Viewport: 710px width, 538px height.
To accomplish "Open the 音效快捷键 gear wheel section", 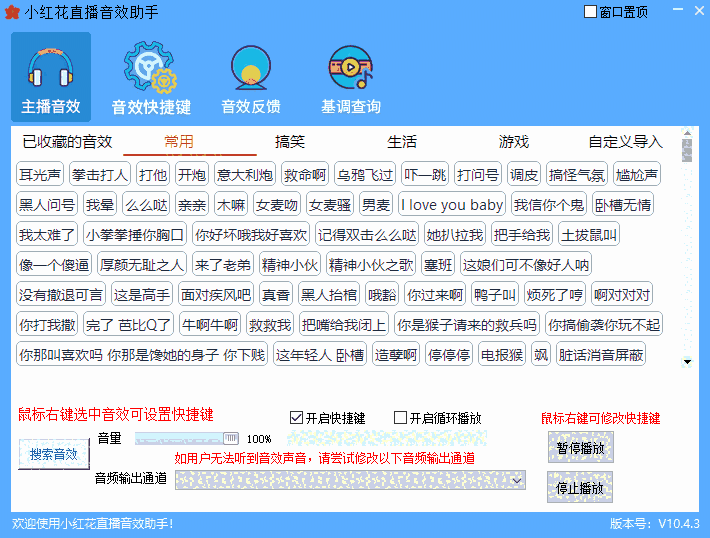I will click(x=151, y=77).
